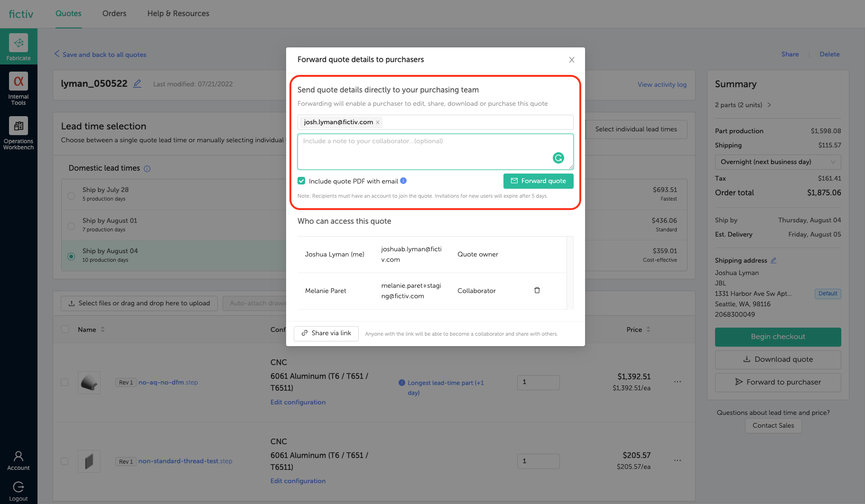Close the Forward quote dialog

(572, 60)
